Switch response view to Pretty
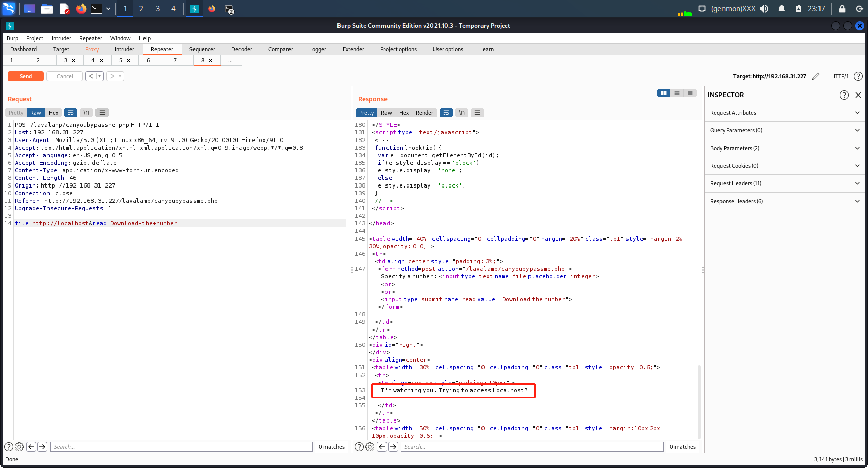 pyautogui.click(x=367, y=113)
